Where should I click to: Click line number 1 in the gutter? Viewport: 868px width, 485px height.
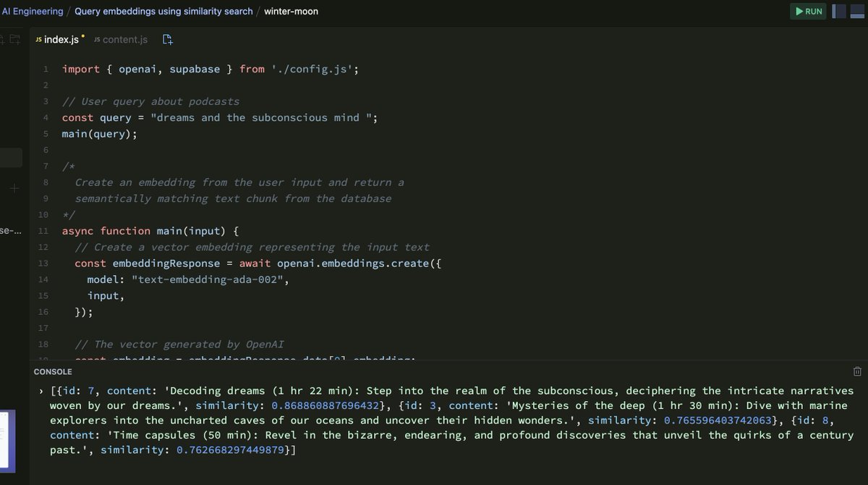pyautogui.click(x=45, y=69)
